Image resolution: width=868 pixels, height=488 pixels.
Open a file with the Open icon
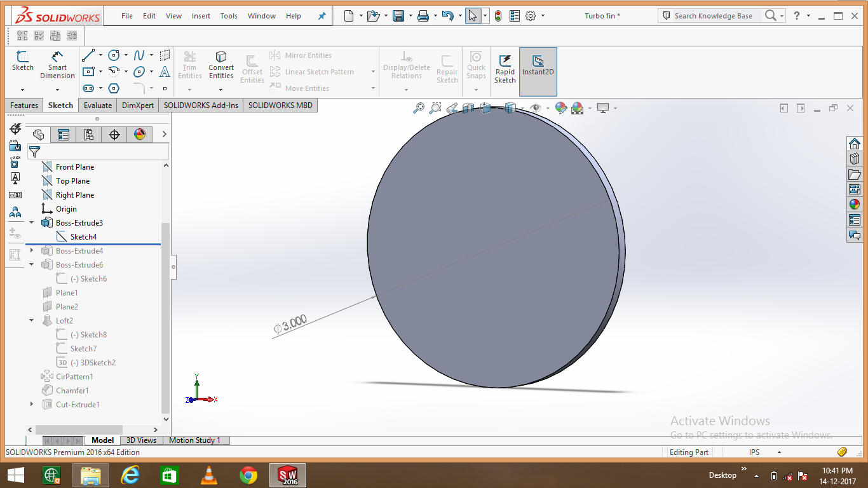coord(373,16)
